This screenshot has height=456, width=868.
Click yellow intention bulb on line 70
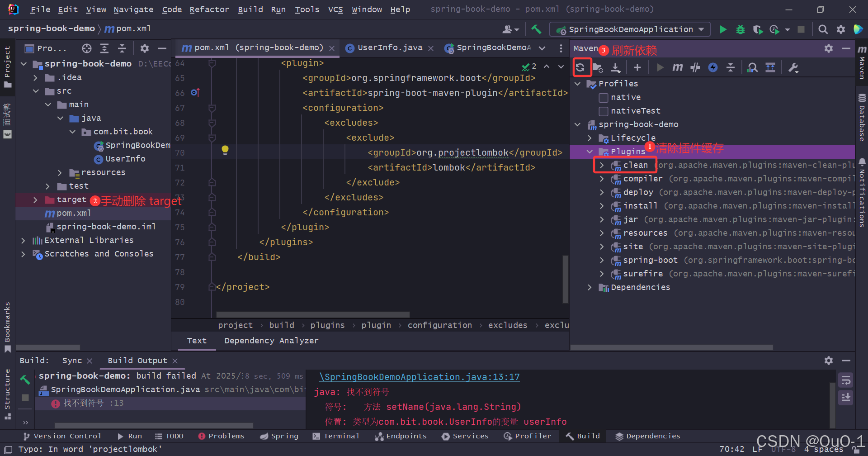225,150
